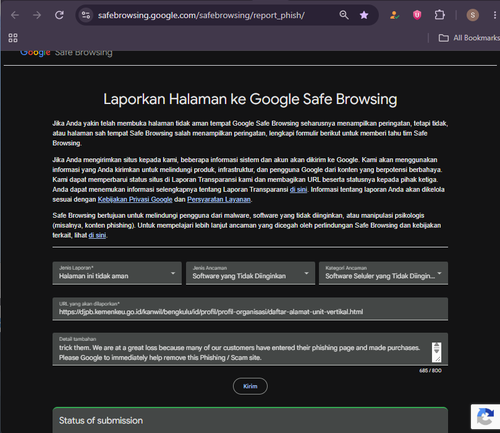Open the Jenis Laporan dropdown
The height and width of the screenshot is (433, 500).
click(117, 273)
